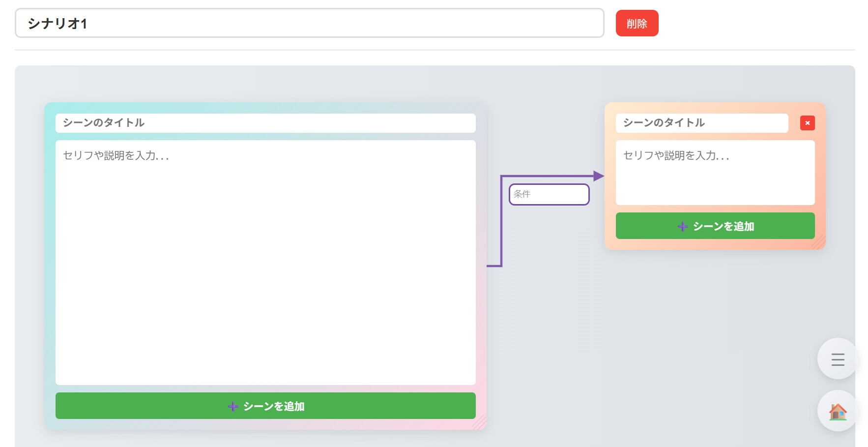Remove the orange scene with the red x button
868x447 pixels.
tap(807, 123)
